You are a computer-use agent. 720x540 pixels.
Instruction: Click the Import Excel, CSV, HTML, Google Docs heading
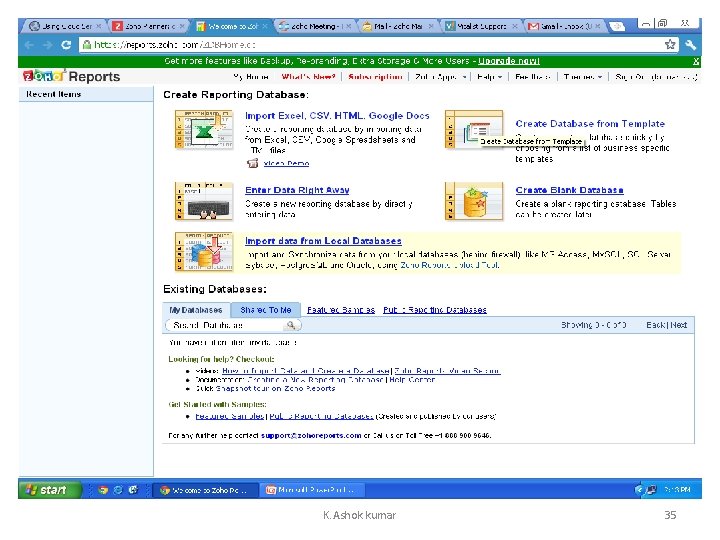pyautogui.click(x=337, y=116)
